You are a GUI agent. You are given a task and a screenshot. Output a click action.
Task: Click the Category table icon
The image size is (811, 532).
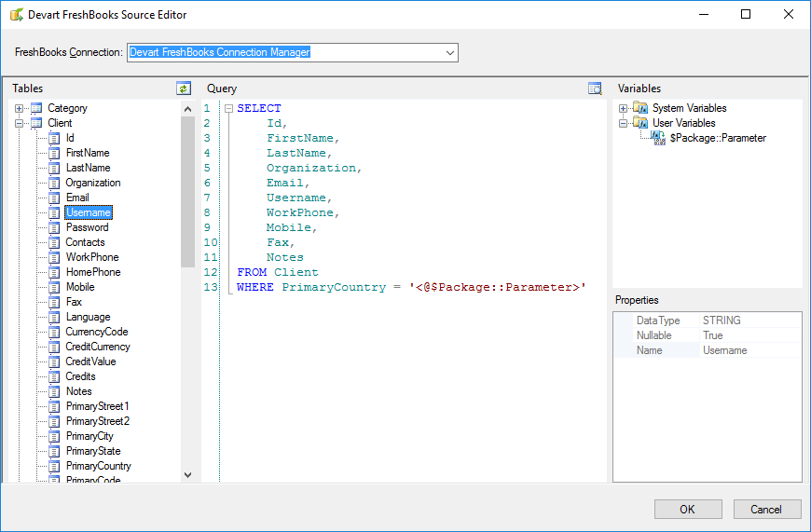pyautogui.click(x=36, y=108)
